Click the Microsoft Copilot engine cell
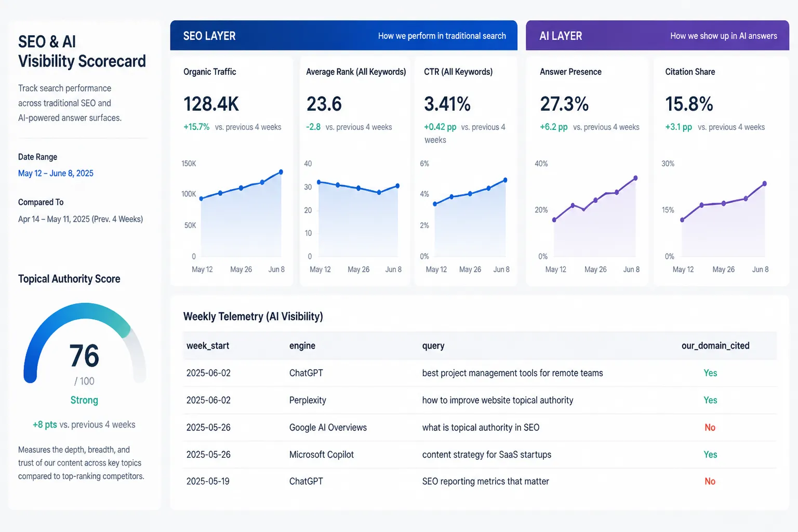 (x=321, y=455)
